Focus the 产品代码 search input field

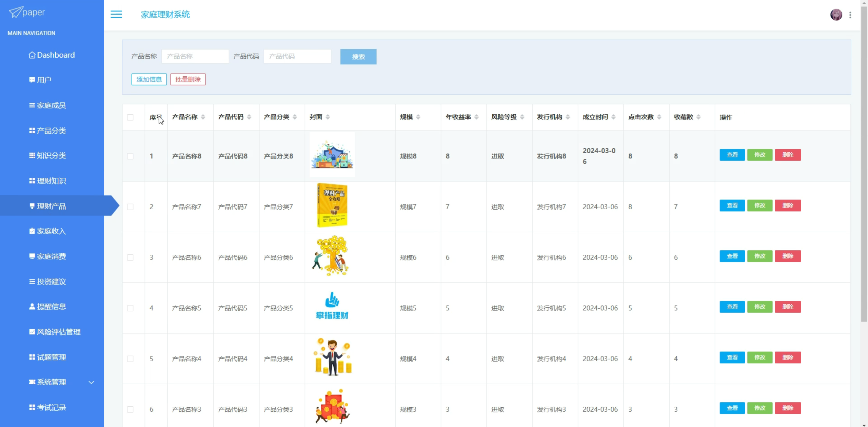[297, 56]
